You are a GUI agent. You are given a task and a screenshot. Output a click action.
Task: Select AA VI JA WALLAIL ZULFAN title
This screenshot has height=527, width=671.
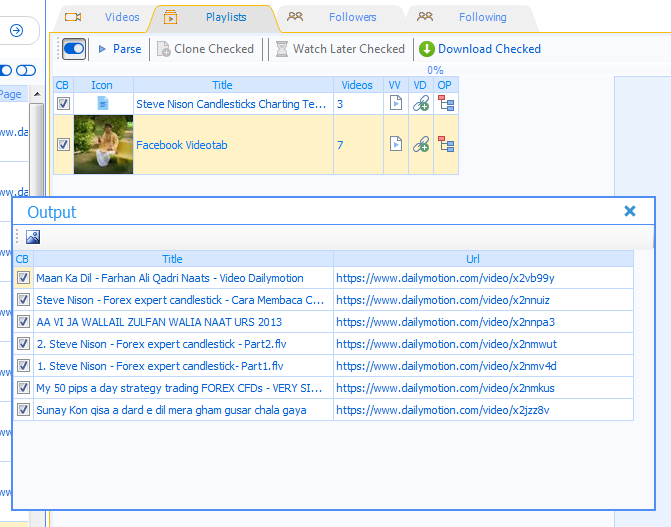[159, 322]
